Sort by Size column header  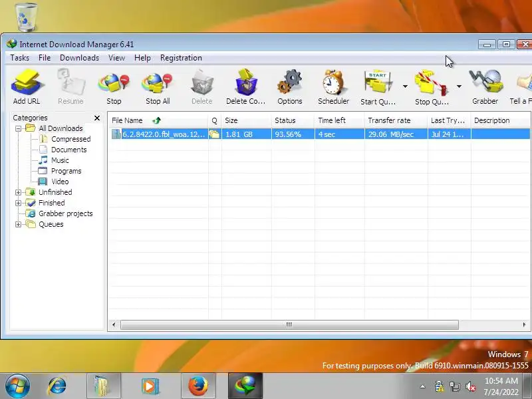(246, 120)
